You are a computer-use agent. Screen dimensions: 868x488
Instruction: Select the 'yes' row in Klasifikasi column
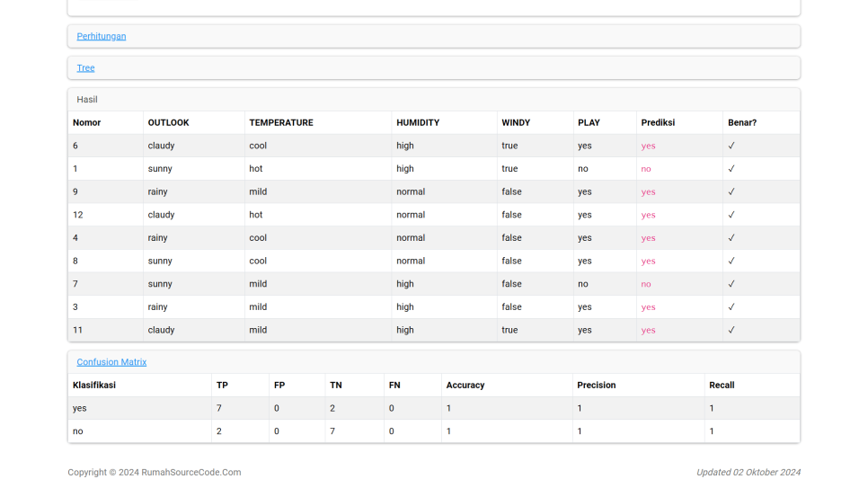coord(80,409)
